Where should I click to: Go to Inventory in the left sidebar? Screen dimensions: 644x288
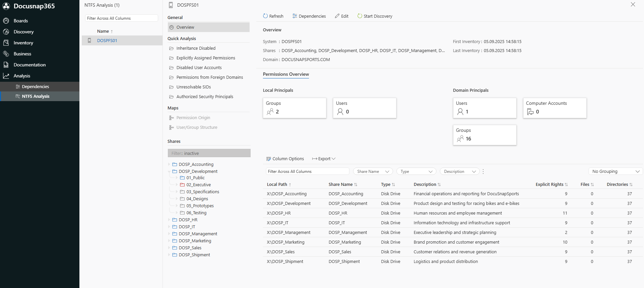(x=23, y=43)
